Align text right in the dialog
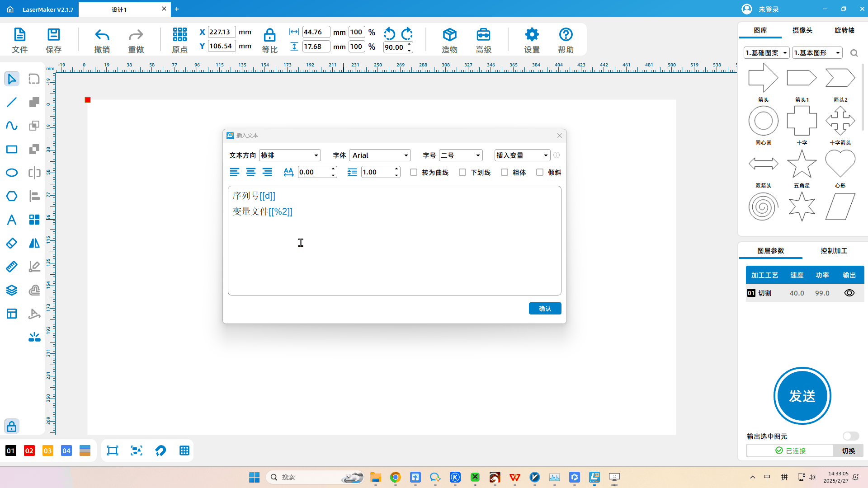Viewport: 868px width, 488px height. [267, 172]
